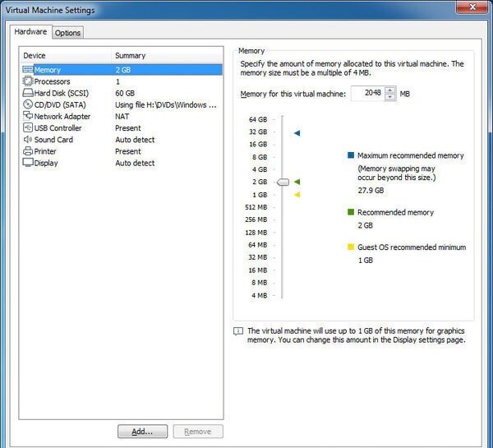Click the yellow guest OS minimum marker
Screen dimensions: 493x448
[297, 195]
